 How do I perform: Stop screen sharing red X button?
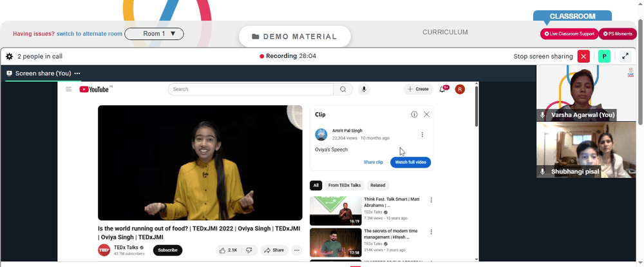coord(583,56)
